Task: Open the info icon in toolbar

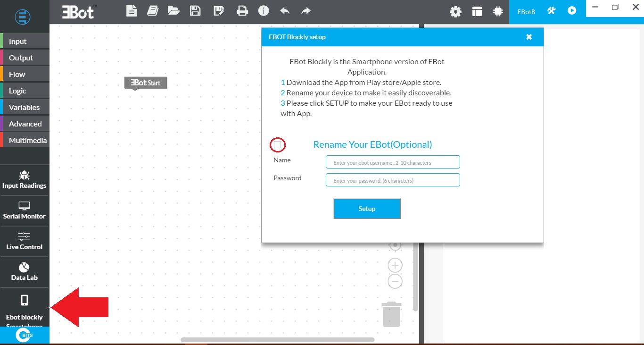Action: tap(264, 10)
